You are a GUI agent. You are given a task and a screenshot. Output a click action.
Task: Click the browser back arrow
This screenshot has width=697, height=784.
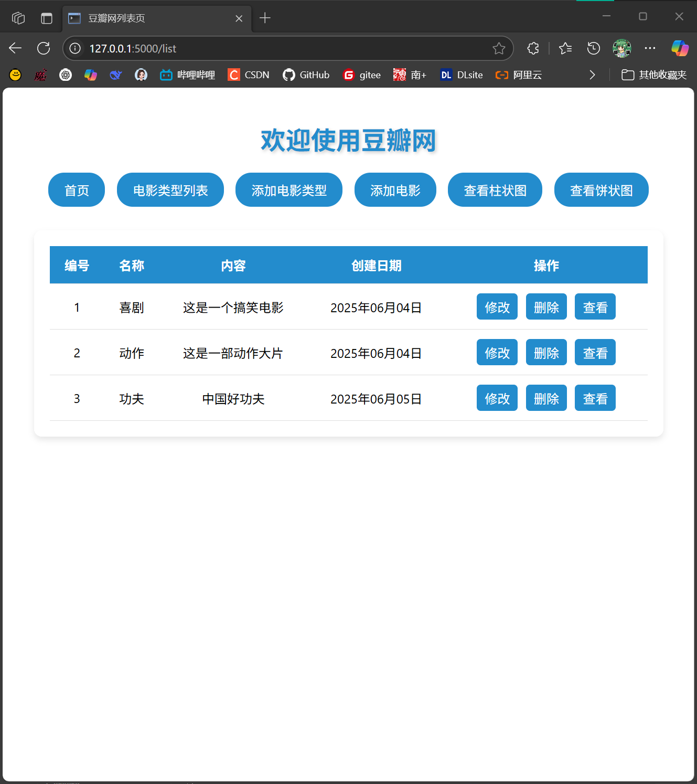[15, 48]
